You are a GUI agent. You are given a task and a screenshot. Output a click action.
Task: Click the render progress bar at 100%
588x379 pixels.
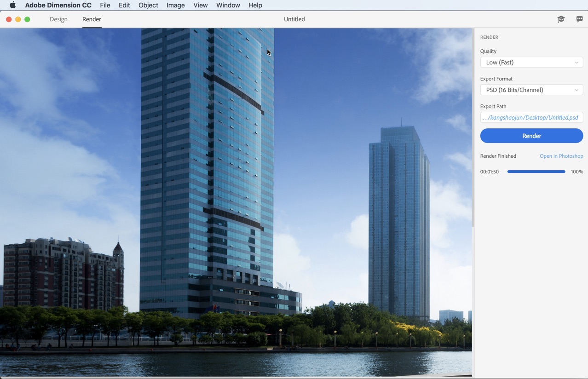[x=536, y=172]
